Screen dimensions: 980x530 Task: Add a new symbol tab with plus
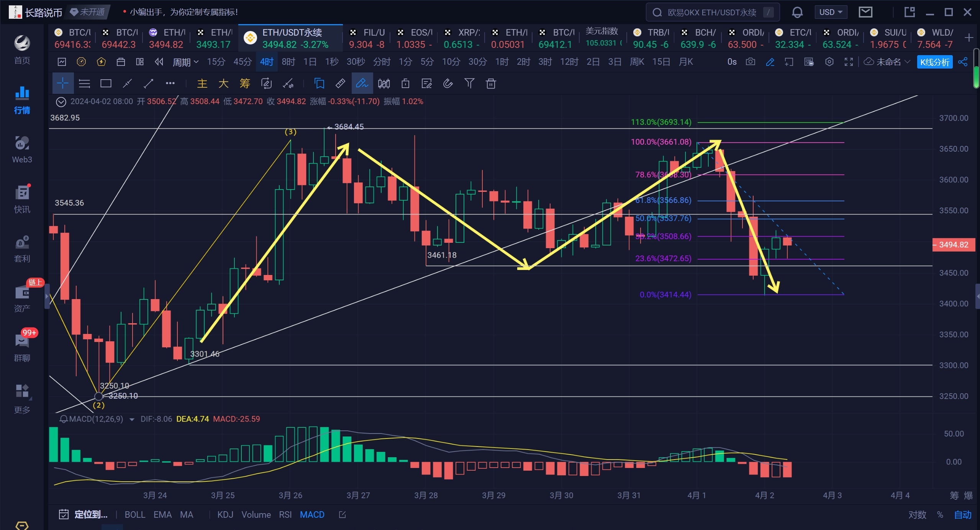969,38
